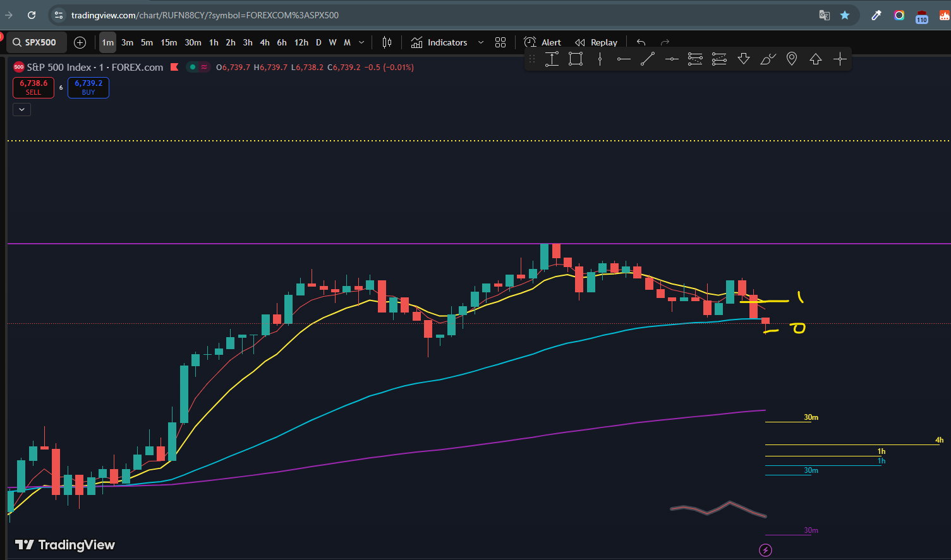
Task: Select the horizontal ray tool
Action: click(624, 59)
